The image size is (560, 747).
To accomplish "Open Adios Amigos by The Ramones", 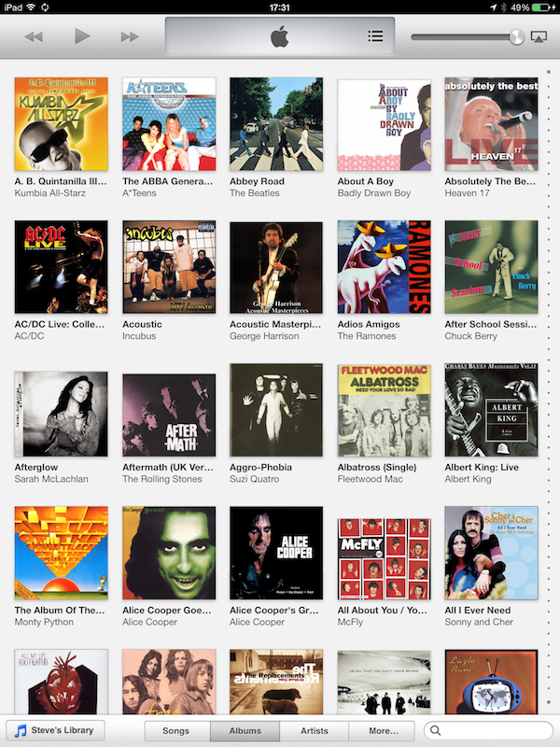I will (384, 267).
